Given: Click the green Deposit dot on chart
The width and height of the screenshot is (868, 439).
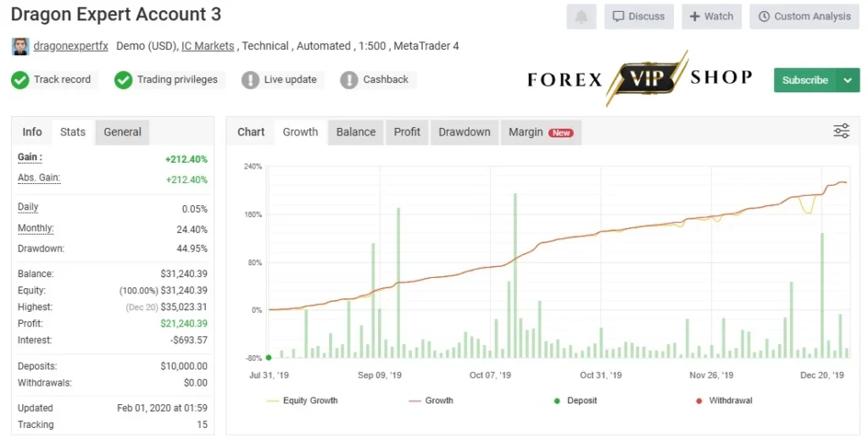Looking at the screenshot, I should click(x=269, y=358).
